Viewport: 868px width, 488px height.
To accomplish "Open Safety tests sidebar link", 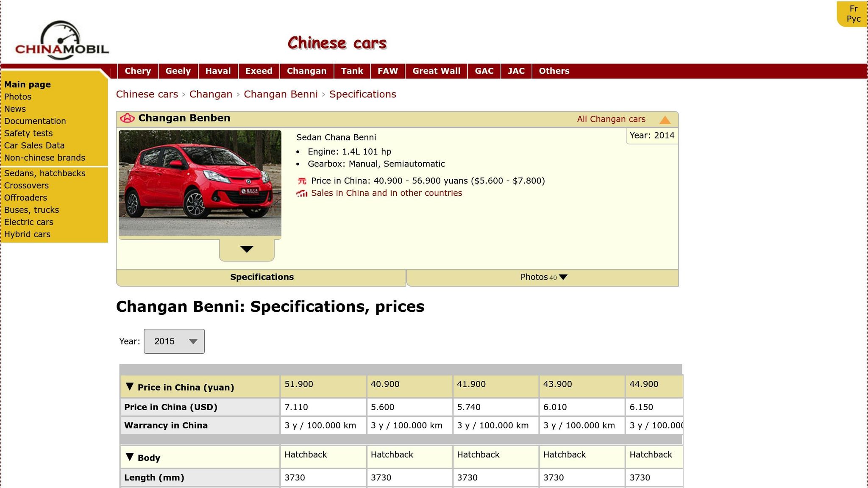I will click(x=28, y=133).
